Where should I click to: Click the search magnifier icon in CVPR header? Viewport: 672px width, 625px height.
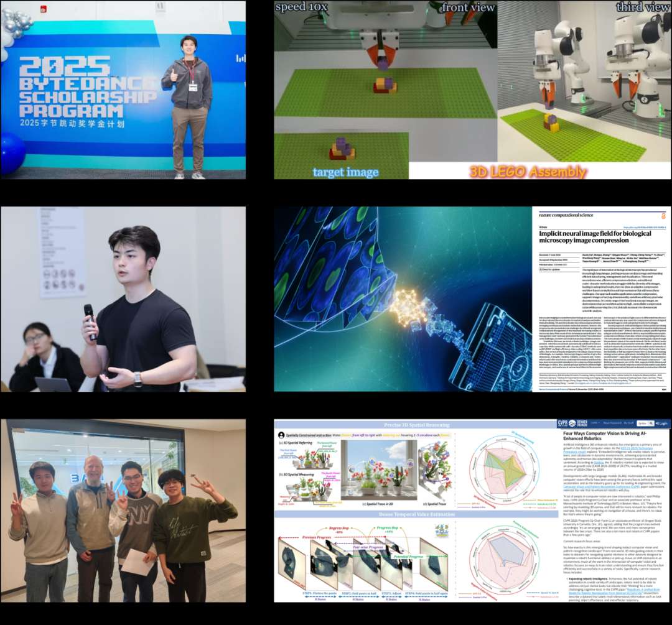[x=650, y=424]
